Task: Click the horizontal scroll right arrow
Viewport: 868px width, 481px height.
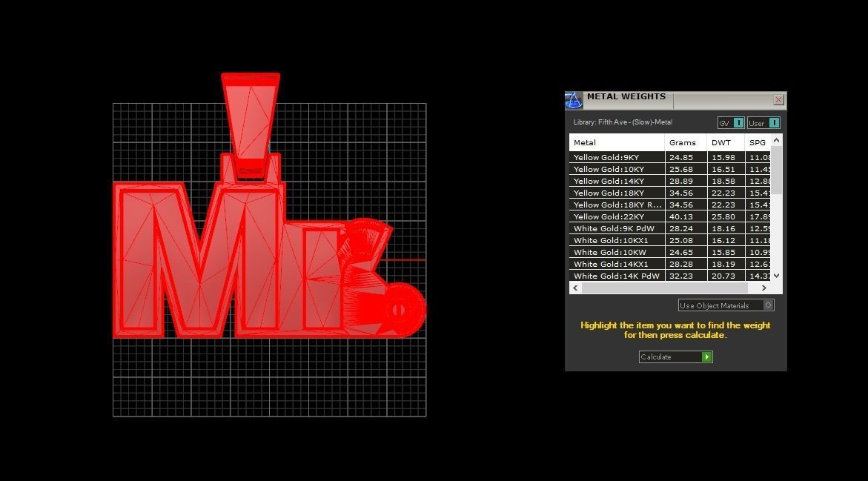Action: (764, 288)
